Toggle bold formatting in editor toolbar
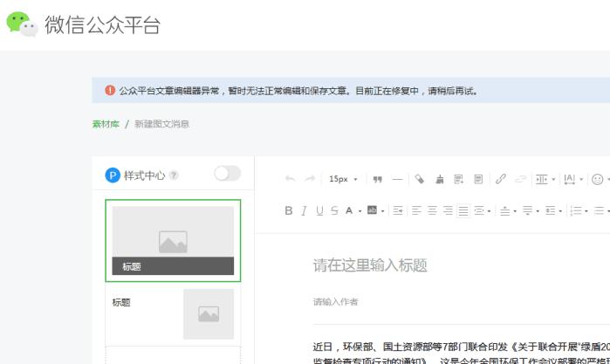This screenshot has width=610, height=364. [288, 210]
